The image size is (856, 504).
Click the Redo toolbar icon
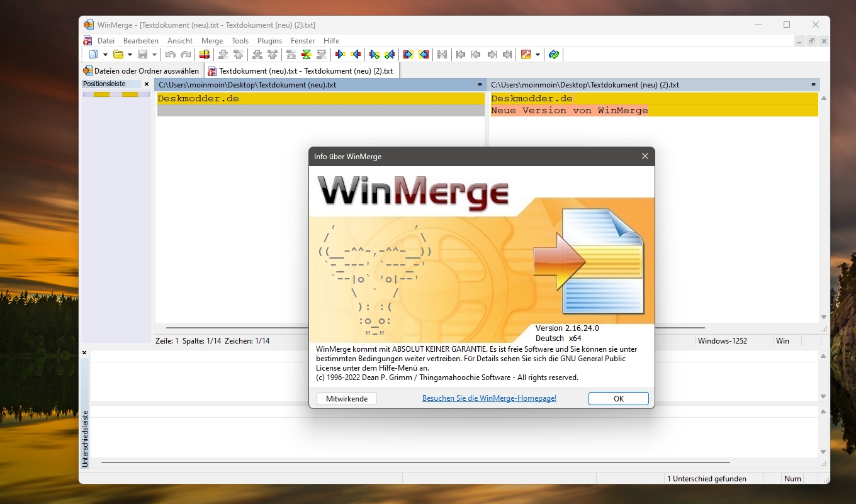pyautogui.click(x=186, y=55)
